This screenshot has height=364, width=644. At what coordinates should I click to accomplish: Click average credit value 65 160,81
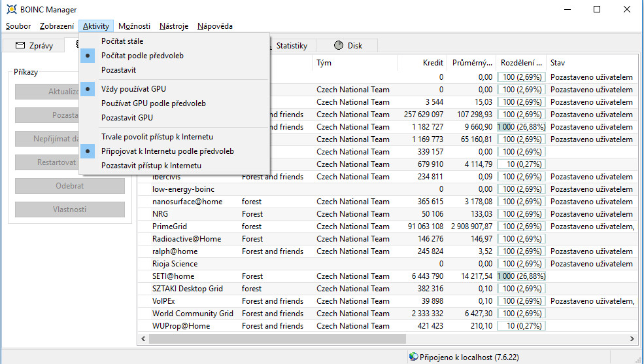(x=477, y=139)
